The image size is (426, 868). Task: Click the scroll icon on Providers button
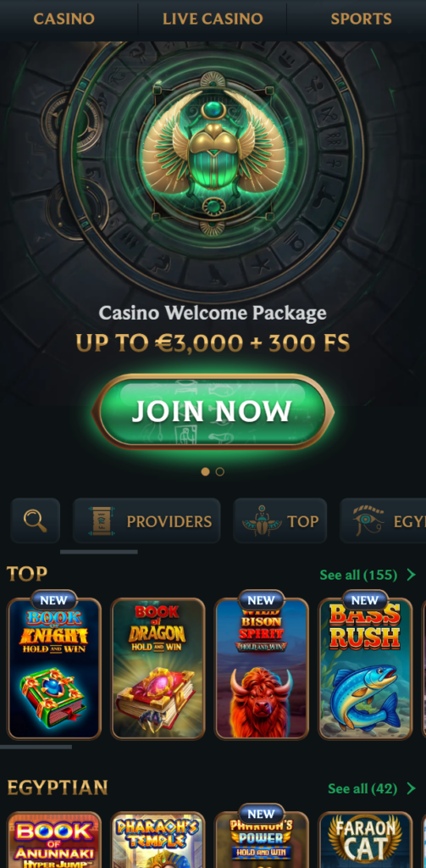101,521
